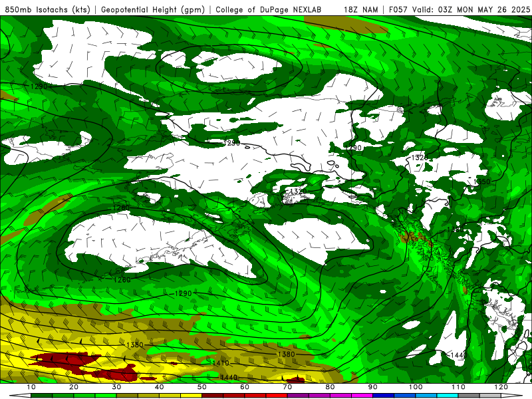532x399 pixels.
Task: Click the "F057 Valid: 03Z MON MAY 26 2025" text
Action: [x=459, y=9]
